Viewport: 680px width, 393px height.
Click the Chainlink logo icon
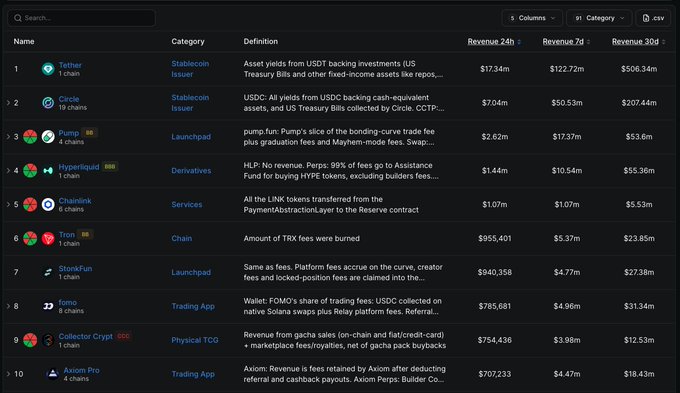point(48,204)
